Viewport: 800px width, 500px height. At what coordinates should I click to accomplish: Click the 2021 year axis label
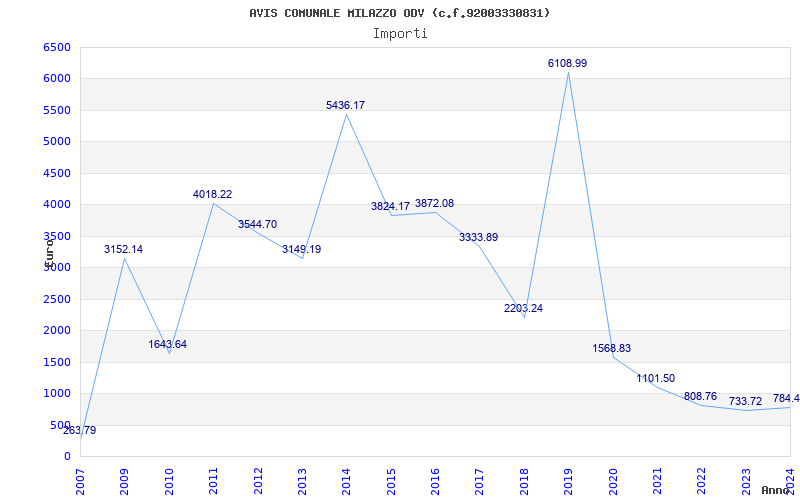coord(657,481)
